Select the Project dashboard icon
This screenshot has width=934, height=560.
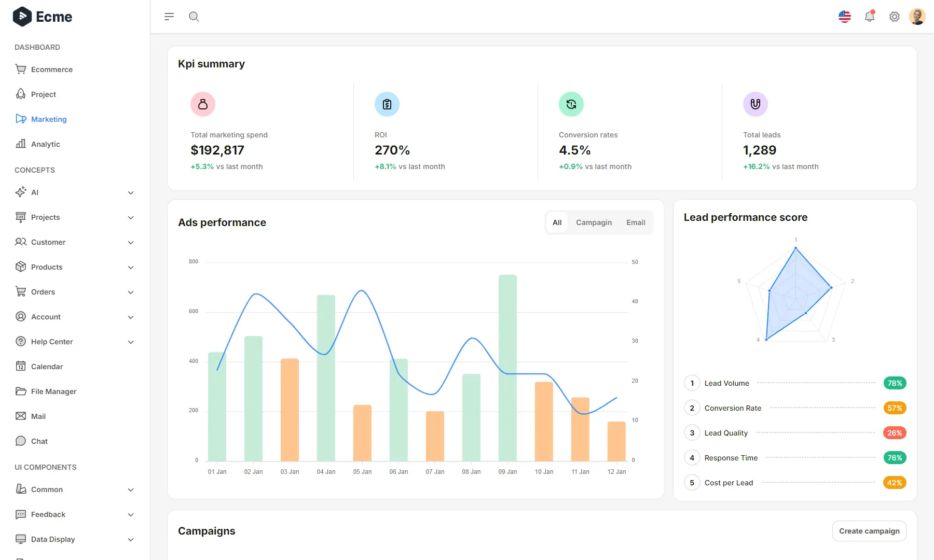click(x=20, y=94)
